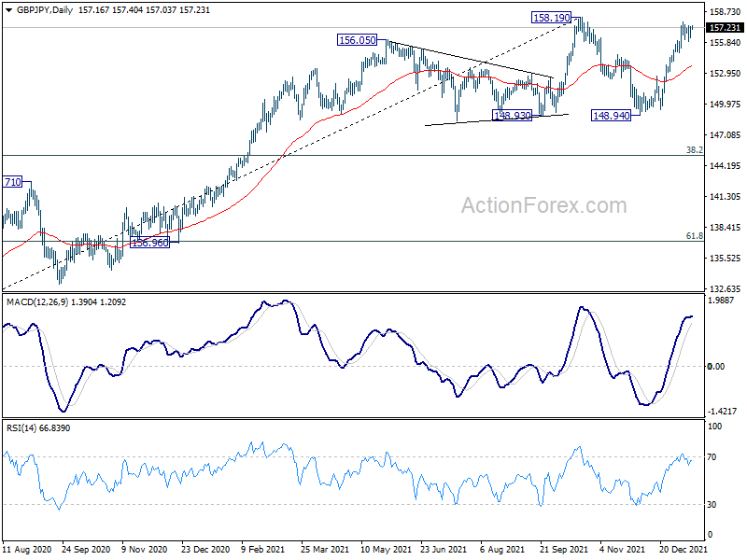The image size is (747, 560).
Task: Select the 136.960 price label
Action: pos(149,243)
